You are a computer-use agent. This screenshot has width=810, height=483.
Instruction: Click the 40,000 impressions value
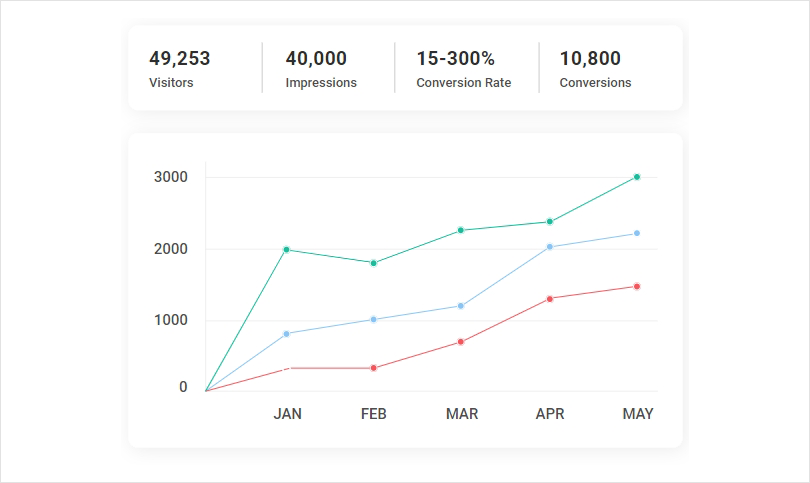(316, 58)
